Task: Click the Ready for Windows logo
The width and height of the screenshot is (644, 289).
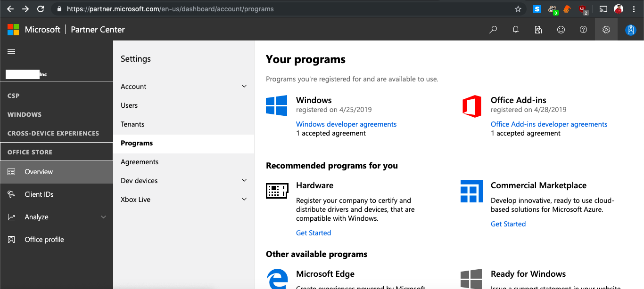Action: point(471,279)
